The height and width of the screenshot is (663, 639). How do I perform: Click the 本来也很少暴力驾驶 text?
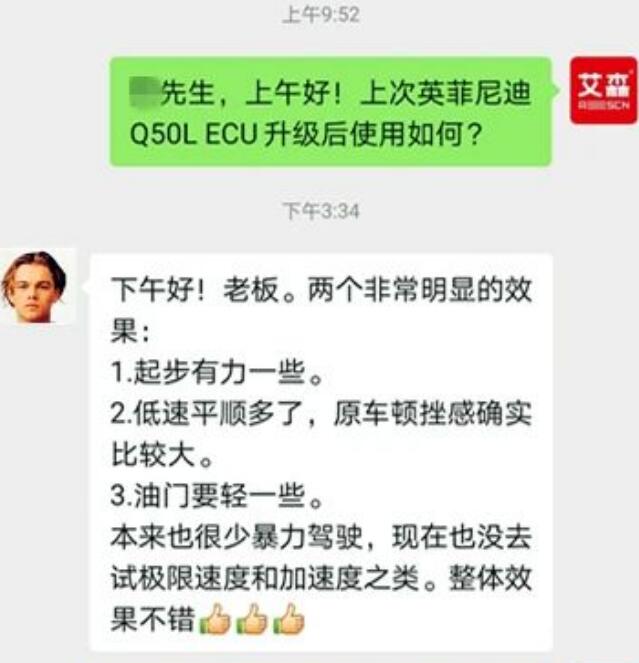236,537
